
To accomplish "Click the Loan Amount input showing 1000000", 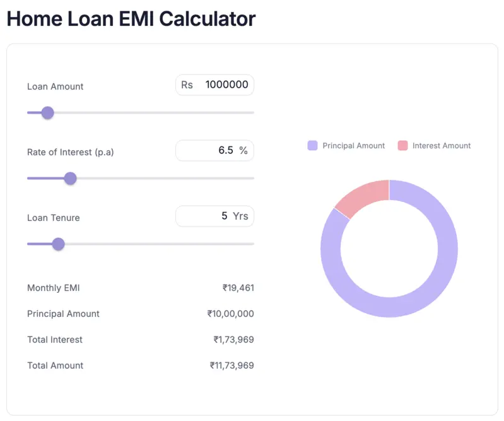I will (226, 85).
